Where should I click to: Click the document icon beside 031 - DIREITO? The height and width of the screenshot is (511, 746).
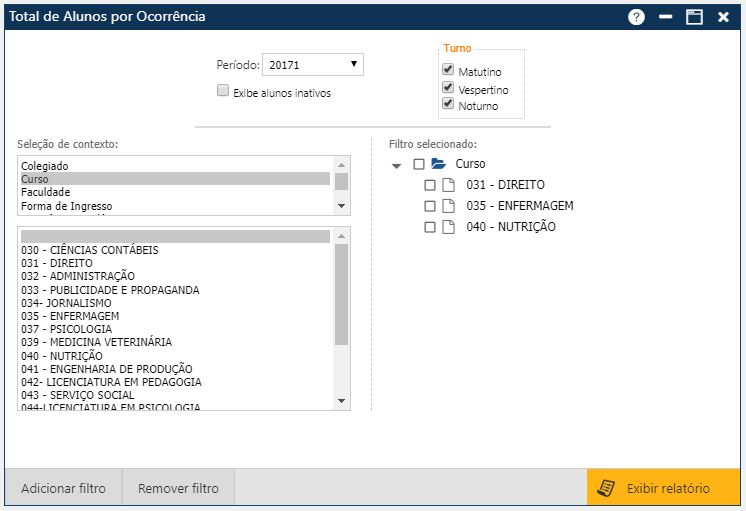[449, 185]
